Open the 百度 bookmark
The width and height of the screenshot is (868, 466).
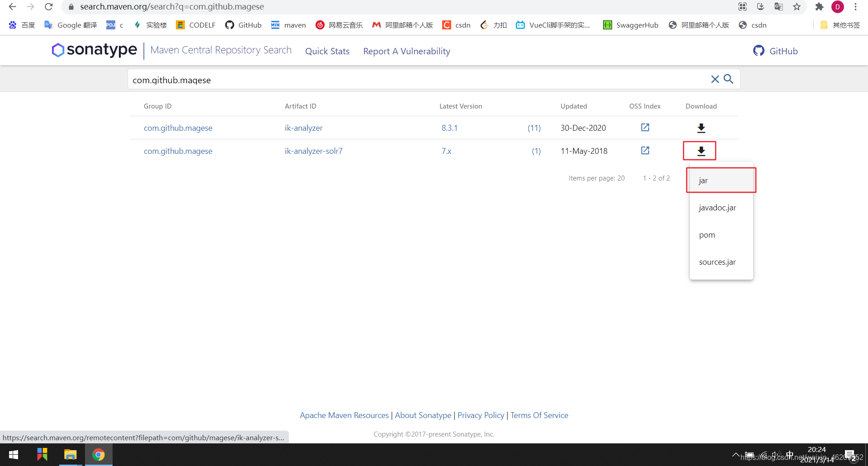click(x=22, y=25)
